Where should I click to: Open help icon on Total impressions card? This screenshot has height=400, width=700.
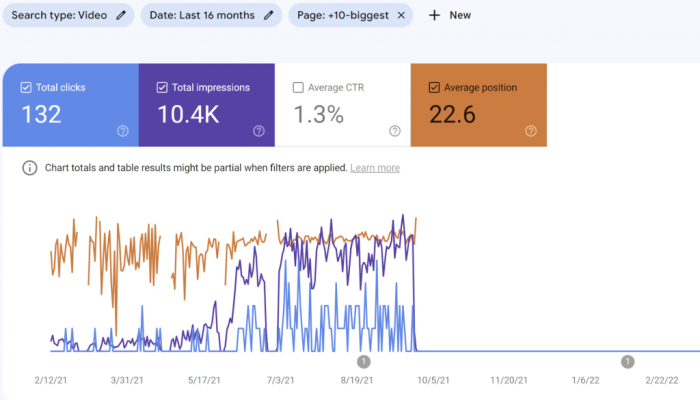tap(258, 130)
